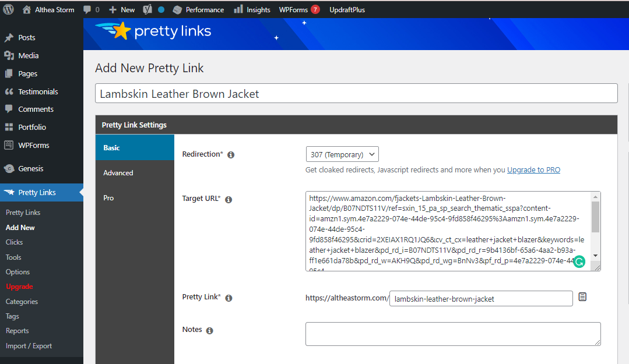Click the red Upgrade submenu item
This screenshot has width=629, height=364.
point(19,287)
